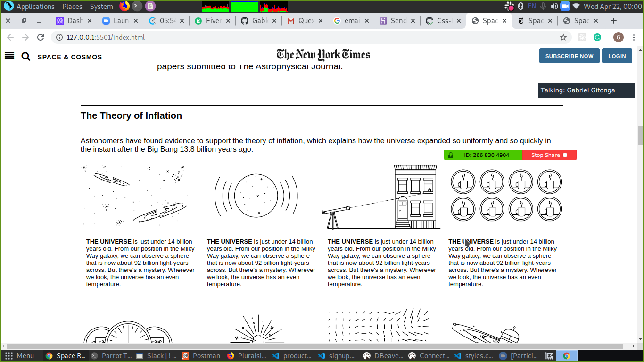Click the site info icon in address bar
The height and width of the screenshot is (362, 644).
[x=59, y=37]
